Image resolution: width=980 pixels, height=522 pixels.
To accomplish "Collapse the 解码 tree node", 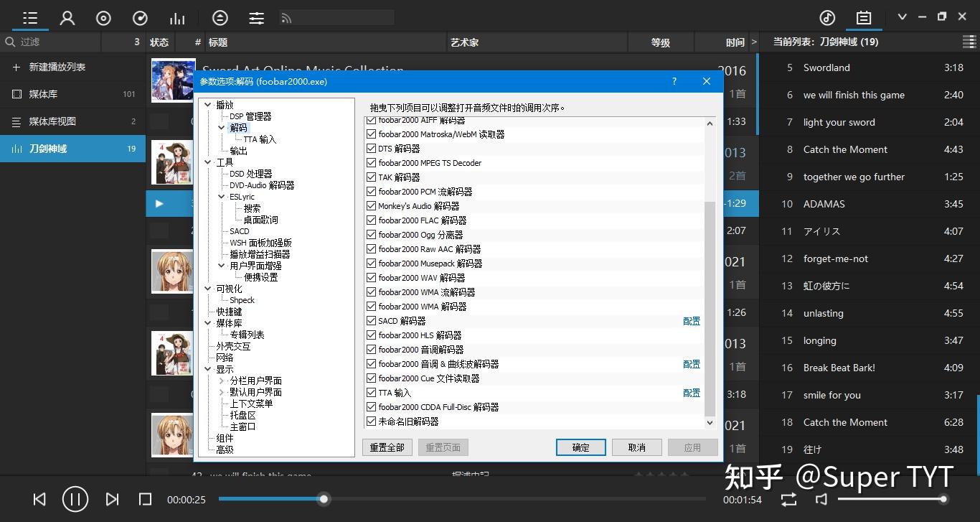I will [x=221, y=127].
